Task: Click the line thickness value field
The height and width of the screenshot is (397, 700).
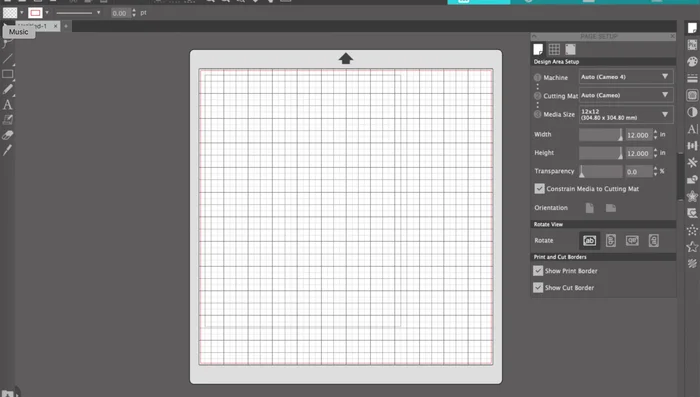Action: point(120,13)
